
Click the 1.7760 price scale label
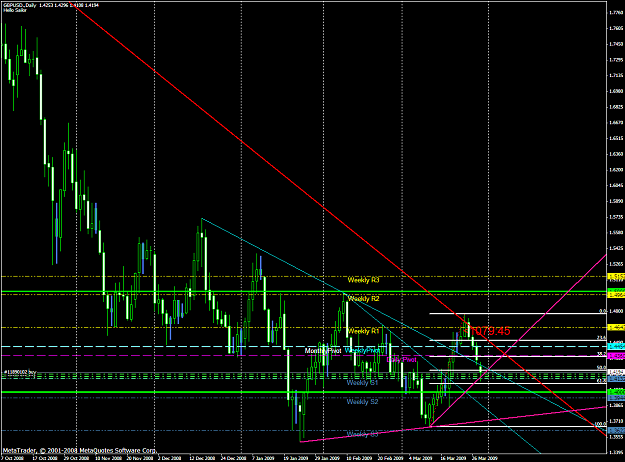coord(616,13)
